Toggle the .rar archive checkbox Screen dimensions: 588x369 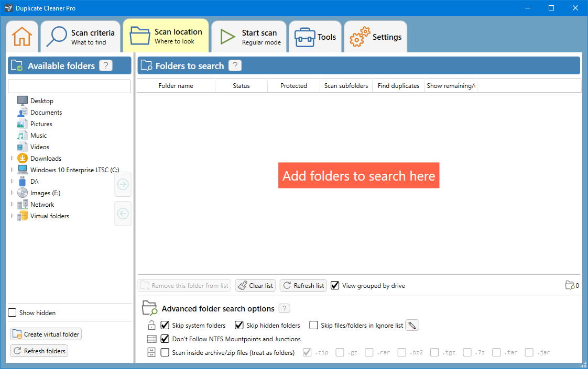tap(369, 352)
